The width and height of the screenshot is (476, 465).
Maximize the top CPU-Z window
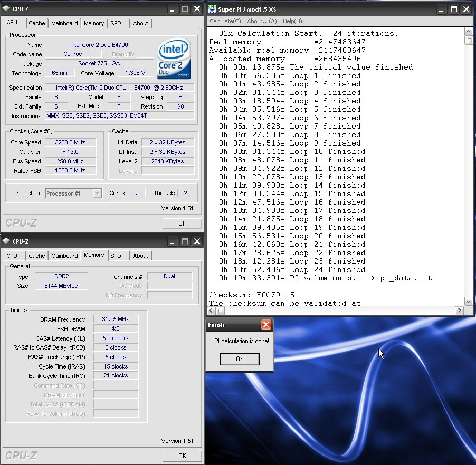click(x=185, y=9)
